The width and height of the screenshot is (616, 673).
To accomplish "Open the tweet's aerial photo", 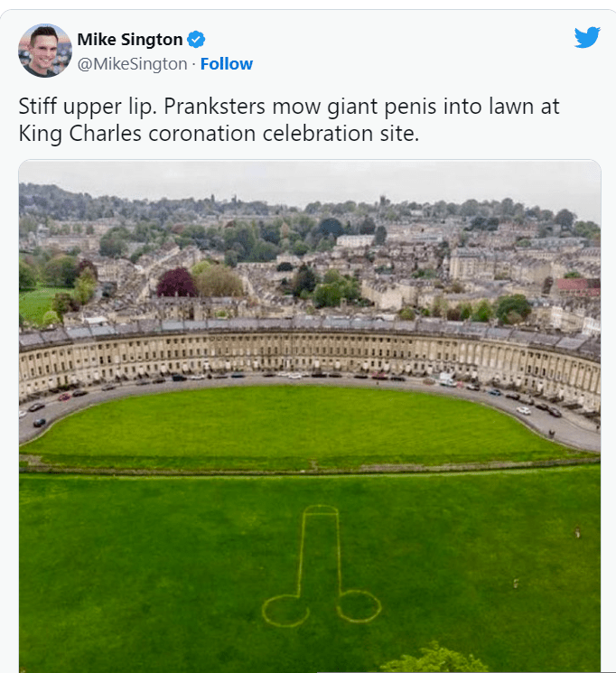I will [310, 416].
